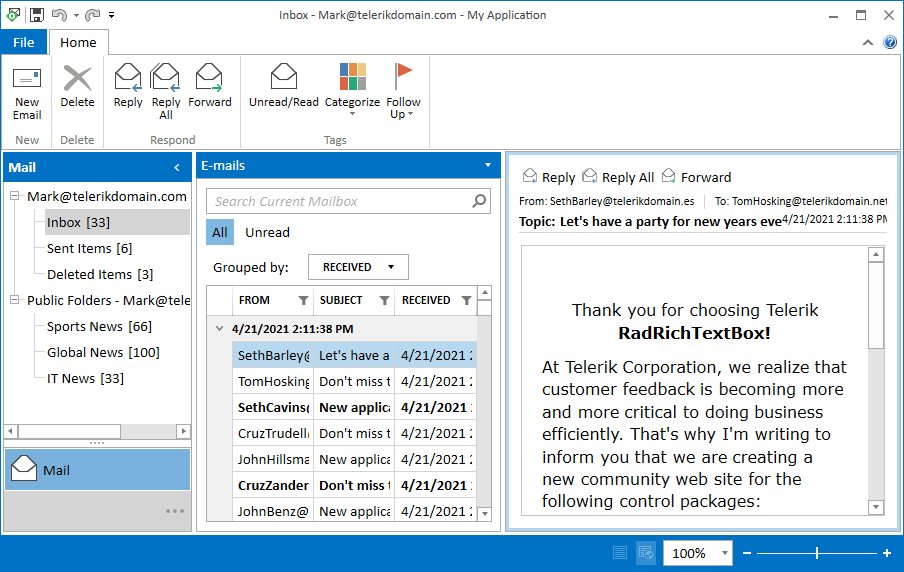Select the email from JohnHillsma

(354, 459)
